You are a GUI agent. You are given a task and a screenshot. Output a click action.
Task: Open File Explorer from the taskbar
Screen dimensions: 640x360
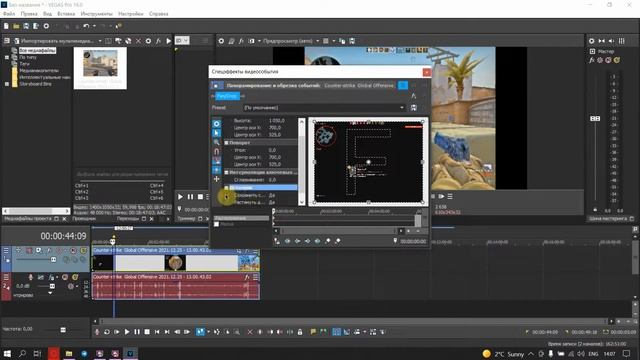coord(69,353)
